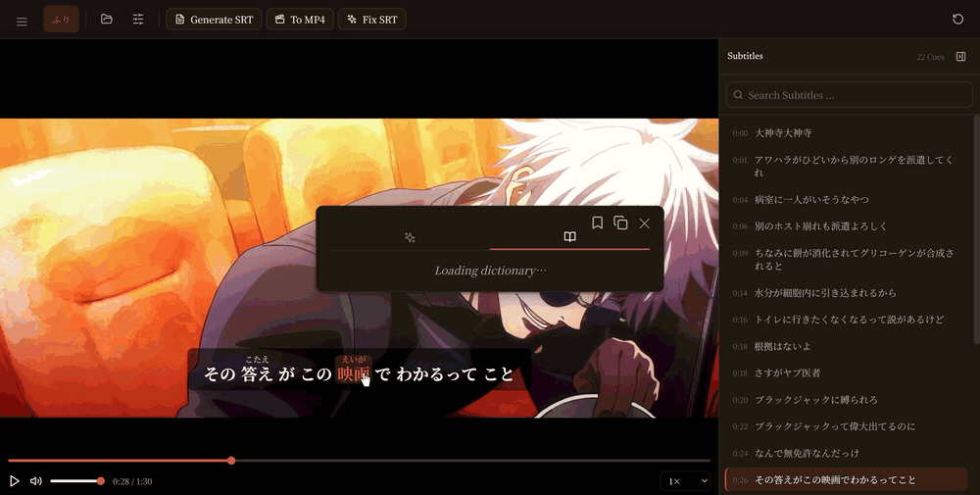
Task: Bookmark the word in popup
Action: click(x=598, y=223)
